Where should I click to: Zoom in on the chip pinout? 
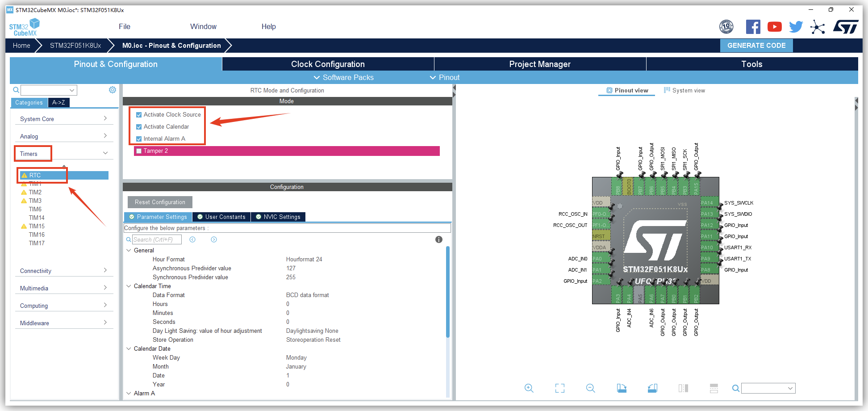click(529, 388)
